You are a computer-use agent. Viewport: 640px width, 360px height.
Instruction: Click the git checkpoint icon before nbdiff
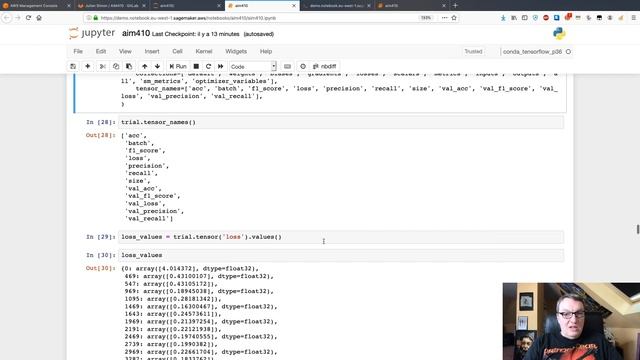pos(303,67)
